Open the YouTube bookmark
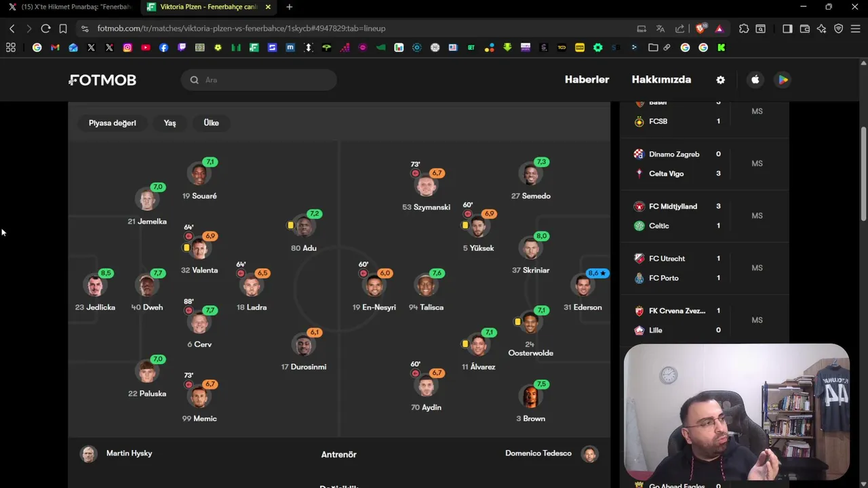The width and height of the screenshot is (868, 488). [146, 47]
